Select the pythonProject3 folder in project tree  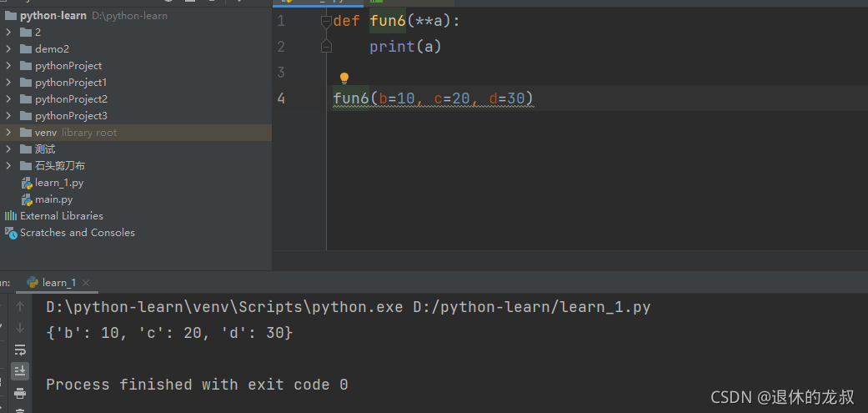point(71,116)
